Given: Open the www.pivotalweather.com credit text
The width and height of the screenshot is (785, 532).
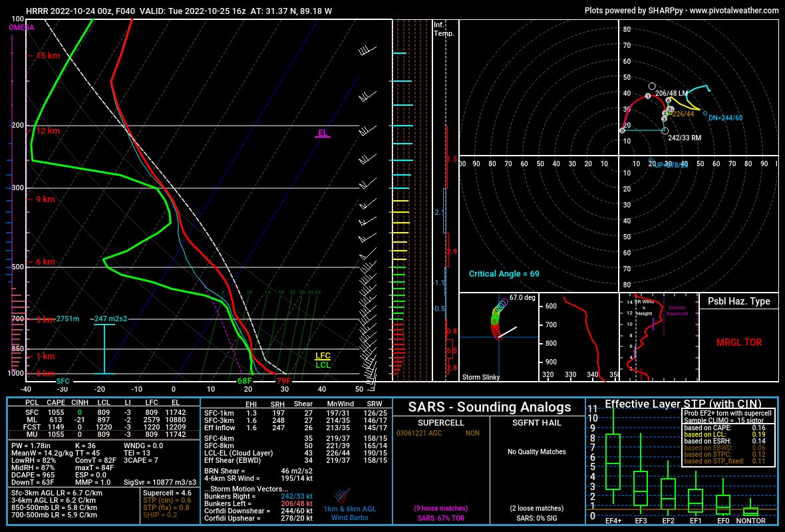Looking at the screenshot, I should [x=734, y=10].
